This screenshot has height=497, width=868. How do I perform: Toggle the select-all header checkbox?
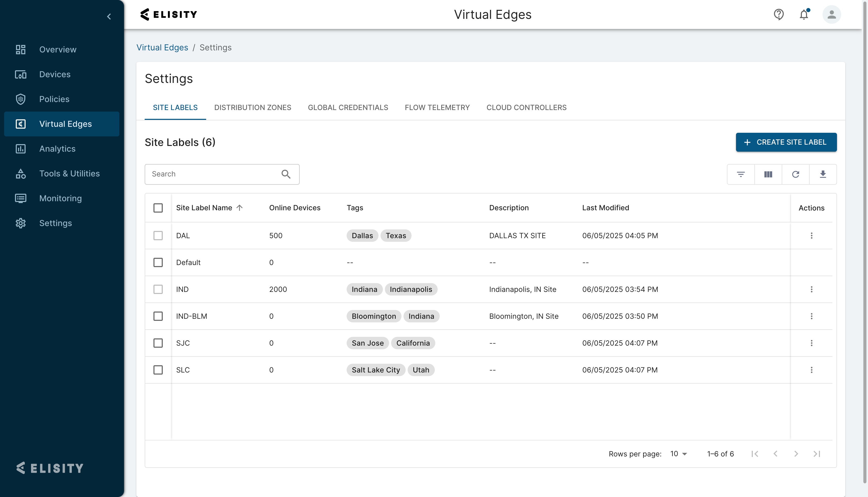[x=158, y=208]
